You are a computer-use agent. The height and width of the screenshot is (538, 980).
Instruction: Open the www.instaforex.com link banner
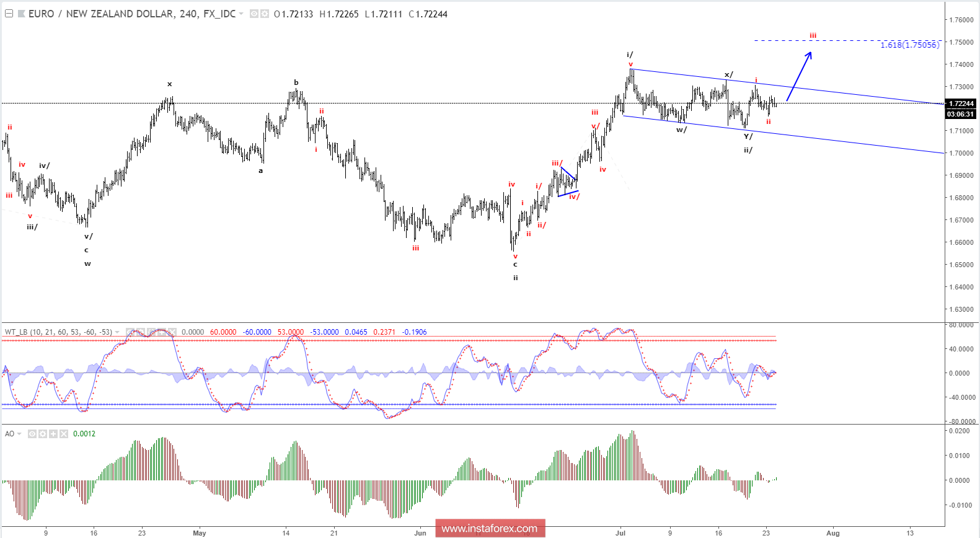(490, 528)
